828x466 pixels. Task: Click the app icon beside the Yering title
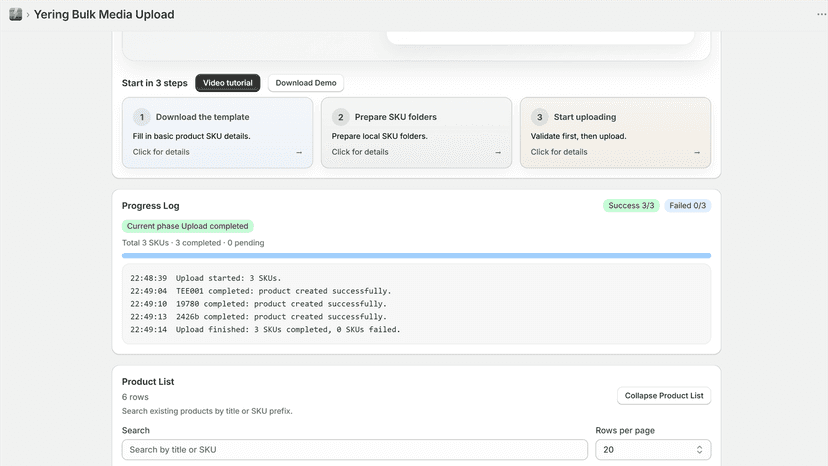[15, 14]
